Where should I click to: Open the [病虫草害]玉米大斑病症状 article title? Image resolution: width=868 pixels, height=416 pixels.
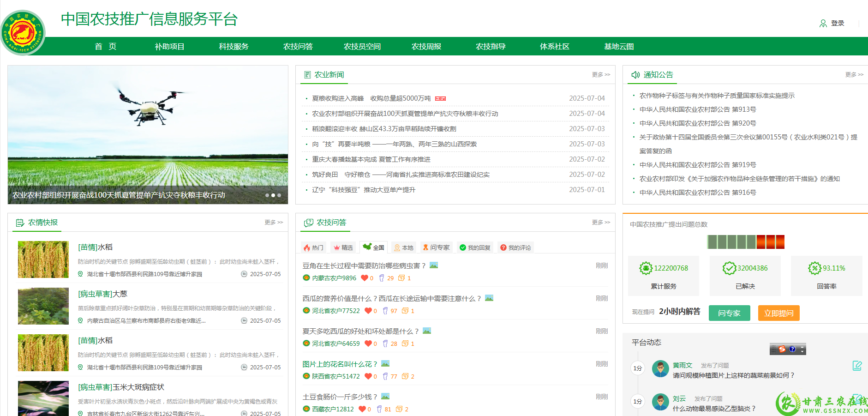[121, 387]
